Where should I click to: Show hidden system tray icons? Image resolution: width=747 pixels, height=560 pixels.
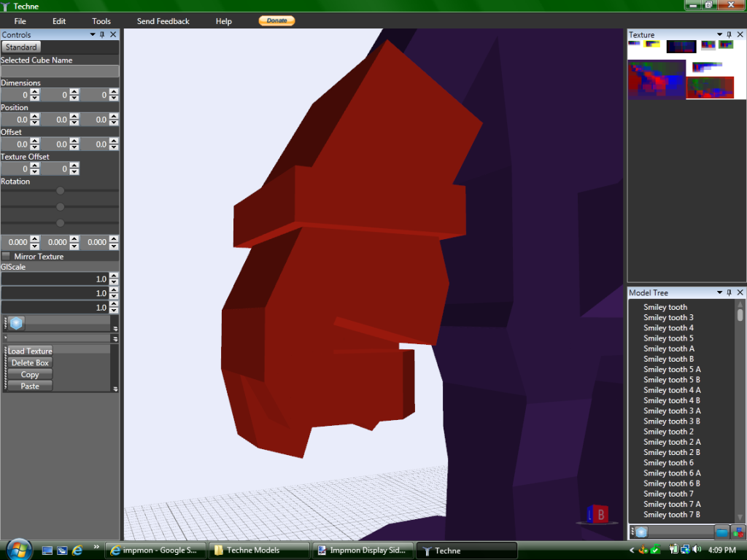pyautogui.click(x=632, y=550)
